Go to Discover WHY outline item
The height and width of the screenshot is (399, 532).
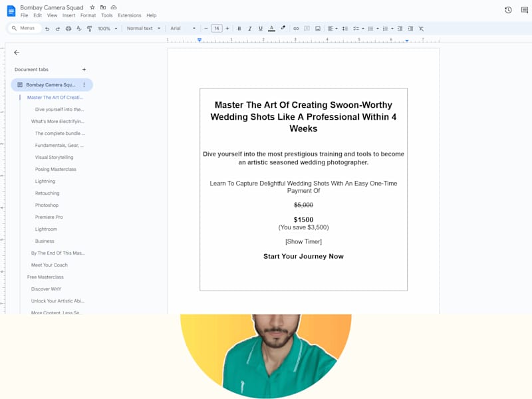46,289
